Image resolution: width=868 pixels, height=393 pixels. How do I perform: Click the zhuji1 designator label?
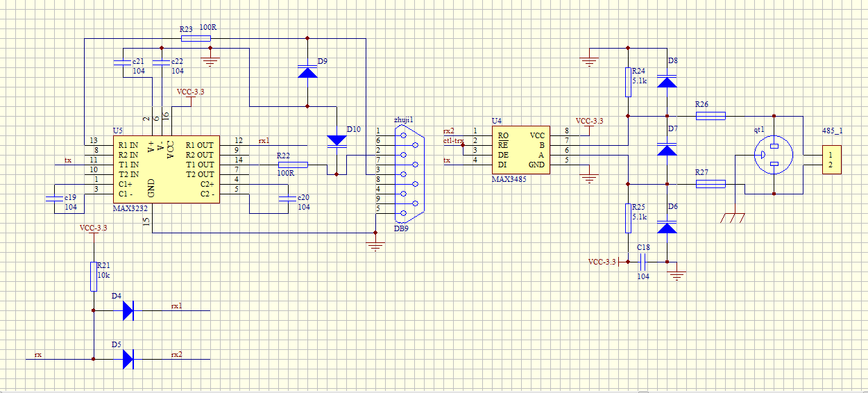[x=404, y=119]
